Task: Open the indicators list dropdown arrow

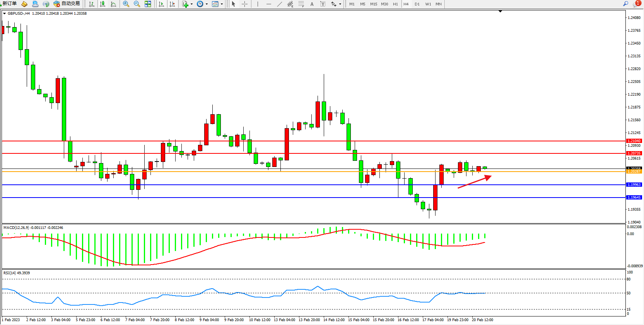Action: click(x=191, y=4)
